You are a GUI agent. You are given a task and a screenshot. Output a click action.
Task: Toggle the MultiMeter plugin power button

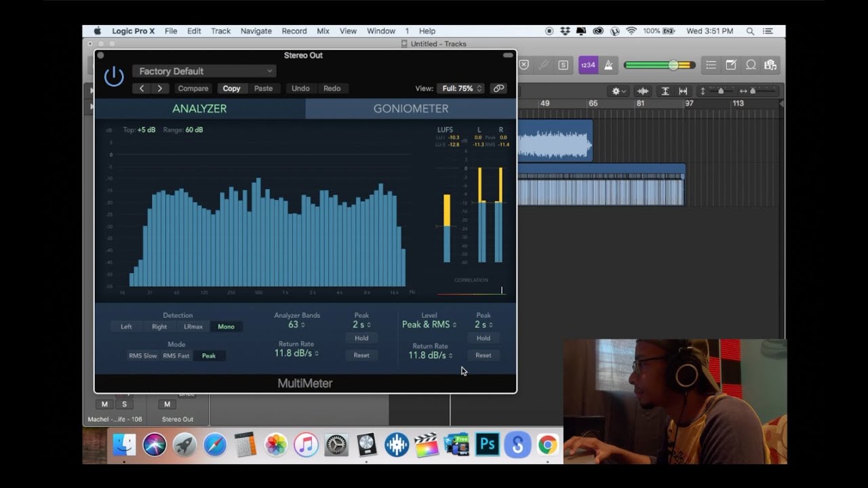[x=113, y=76]
